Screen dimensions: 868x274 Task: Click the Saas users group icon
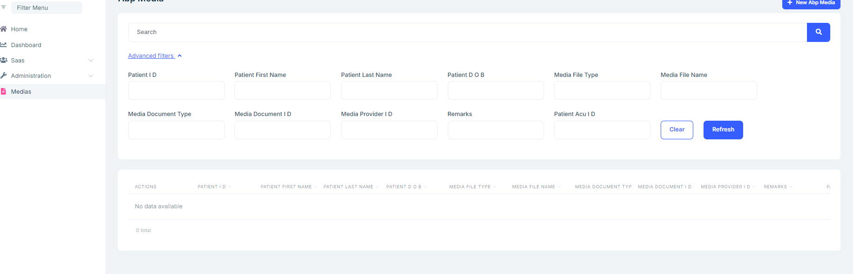(4, 60)
